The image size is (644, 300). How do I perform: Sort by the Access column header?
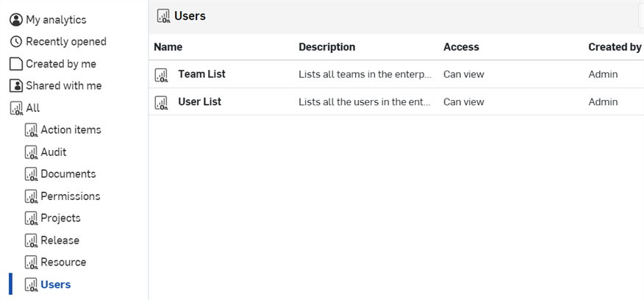pos(461,47)
